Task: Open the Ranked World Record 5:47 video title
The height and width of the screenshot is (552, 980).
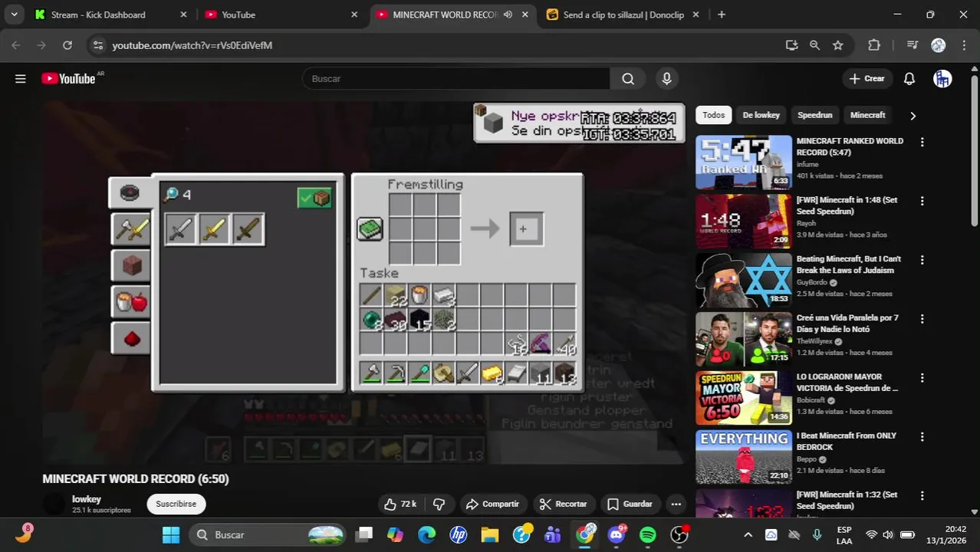Action: click(x=850, y=146)
